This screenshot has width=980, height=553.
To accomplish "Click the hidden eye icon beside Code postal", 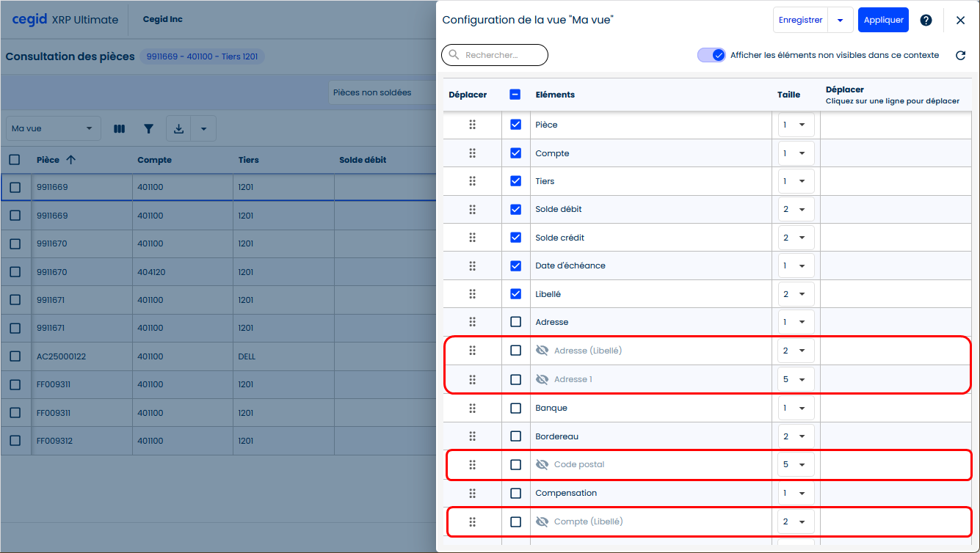I will click(542, 465).
